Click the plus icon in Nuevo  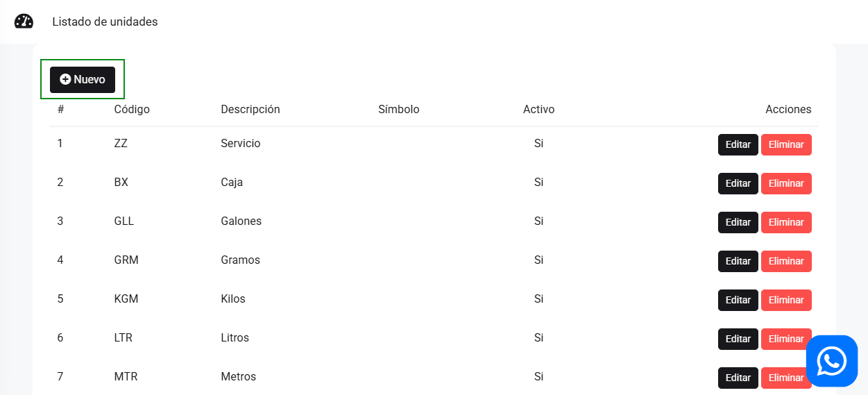(65, 80)
